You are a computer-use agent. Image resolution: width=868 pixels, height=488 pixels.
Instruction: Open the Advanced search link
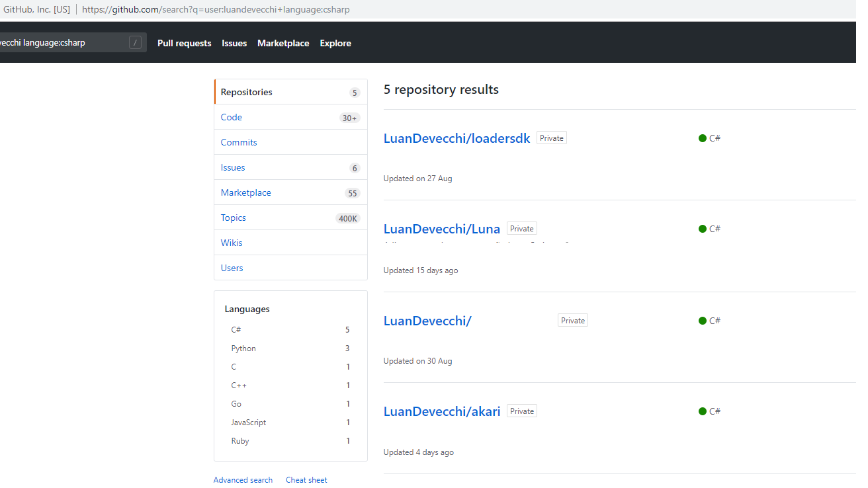click(x=243, y=480)
